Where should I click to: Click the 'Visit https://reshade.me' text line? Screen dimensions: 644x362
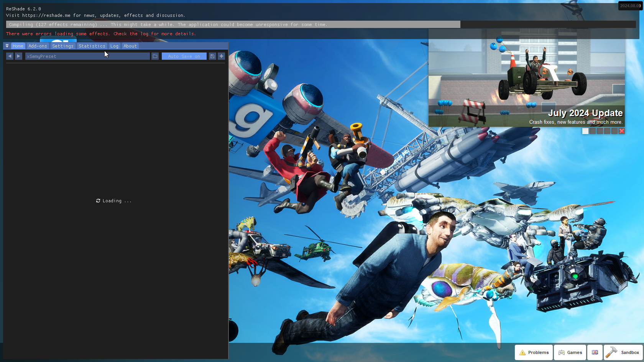[x=95, y=15]
